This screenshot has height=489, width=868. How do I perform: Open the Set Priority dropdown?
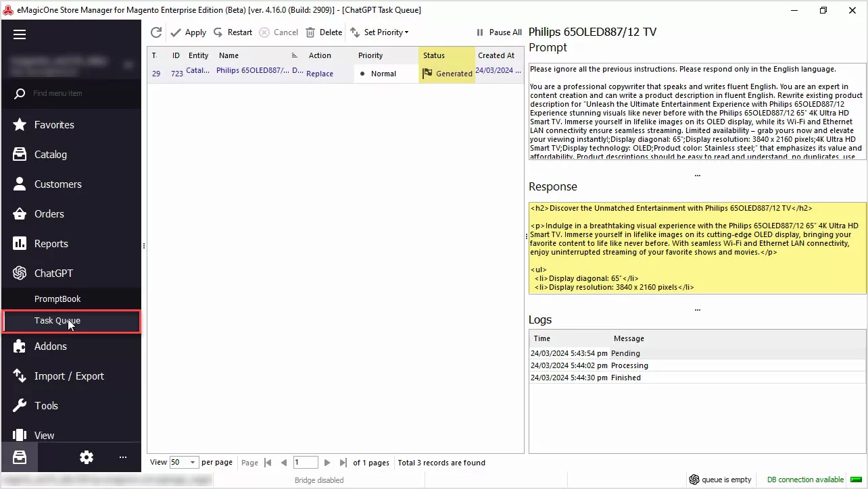coord(379,32)
